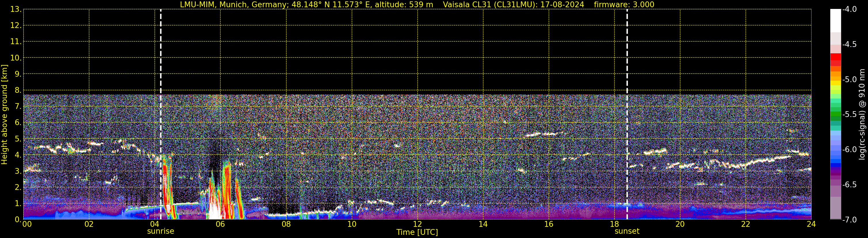Image resolution: width=868 pixels, height=238 pixels.
Task: Click the dashed sunrise marker line
Action: pyautogui.click(x=161, y=50)
